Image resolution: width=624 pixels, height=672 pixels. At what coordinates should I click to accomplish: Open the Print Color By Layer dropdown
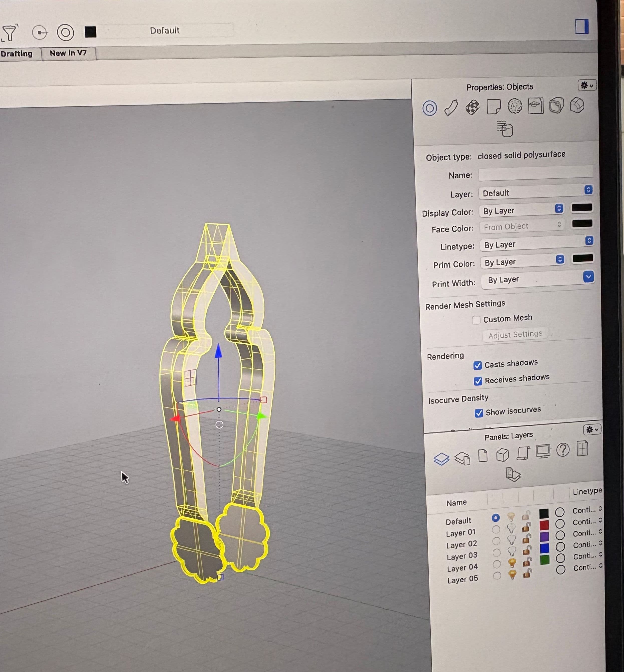pyautogui.click(x=523, y=261)
